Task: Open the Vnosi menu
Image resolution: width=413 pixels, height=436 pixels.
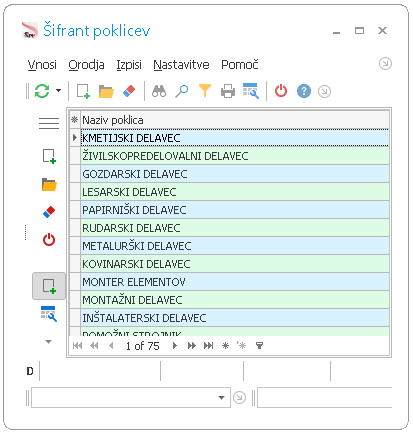Action: [42, 65]
